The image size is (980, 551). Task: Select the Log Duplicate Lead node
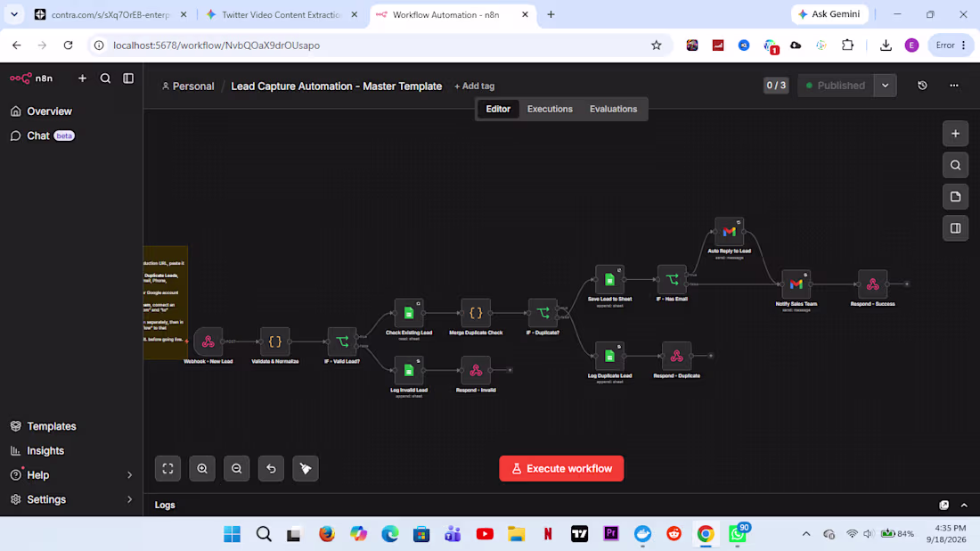pyautogui.click(x=609, y=356)
